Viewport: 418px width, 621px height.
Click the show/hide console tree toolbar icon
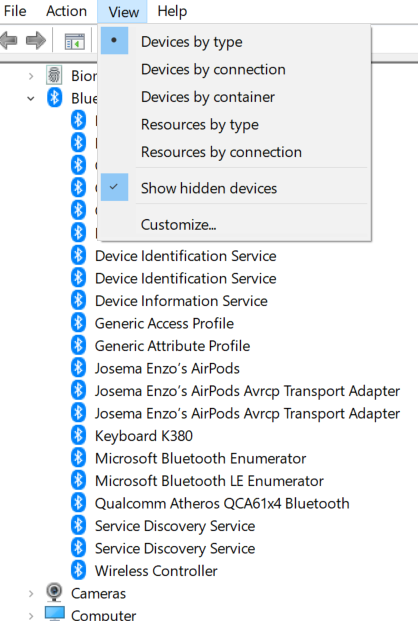[x=74, y=41]
